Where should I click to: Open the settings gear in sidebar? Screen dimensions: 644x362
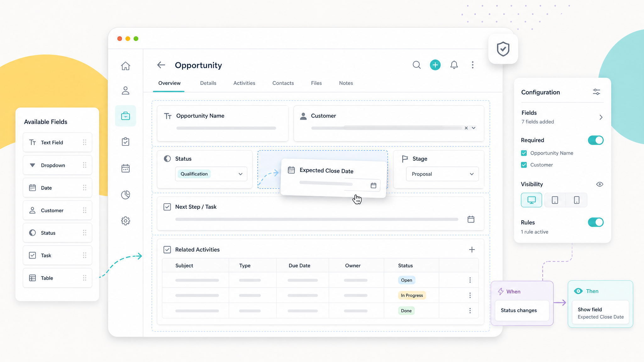pyautogui.click(x=125, y=221)
